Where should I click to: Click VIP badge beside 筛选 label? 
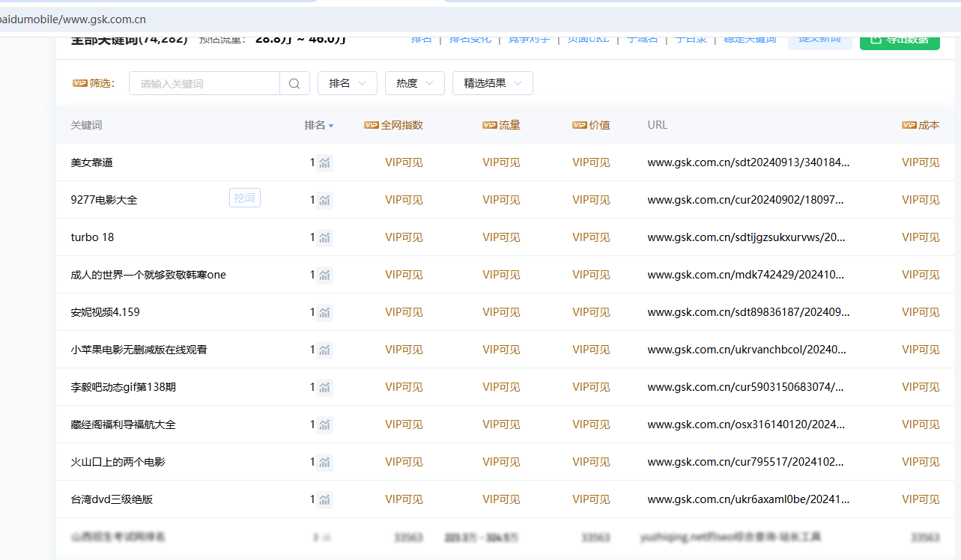[80, 83]
